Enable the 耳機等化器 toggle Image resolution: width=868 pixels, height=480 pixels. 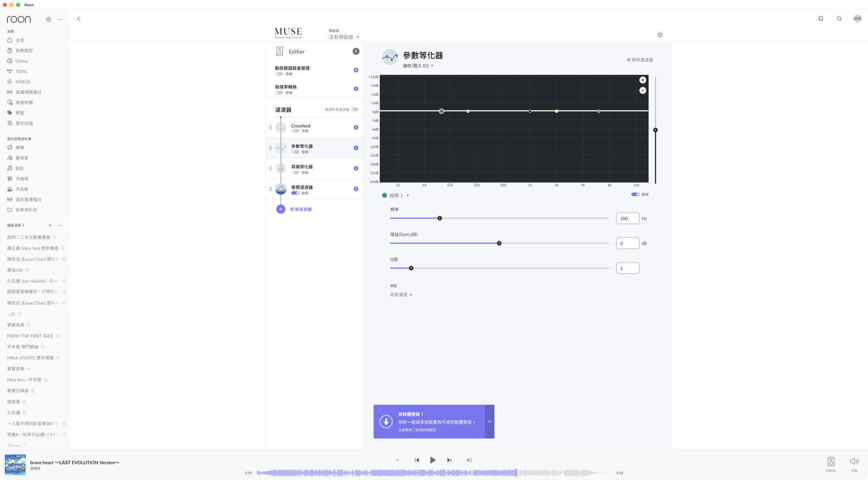pos(295,173)
